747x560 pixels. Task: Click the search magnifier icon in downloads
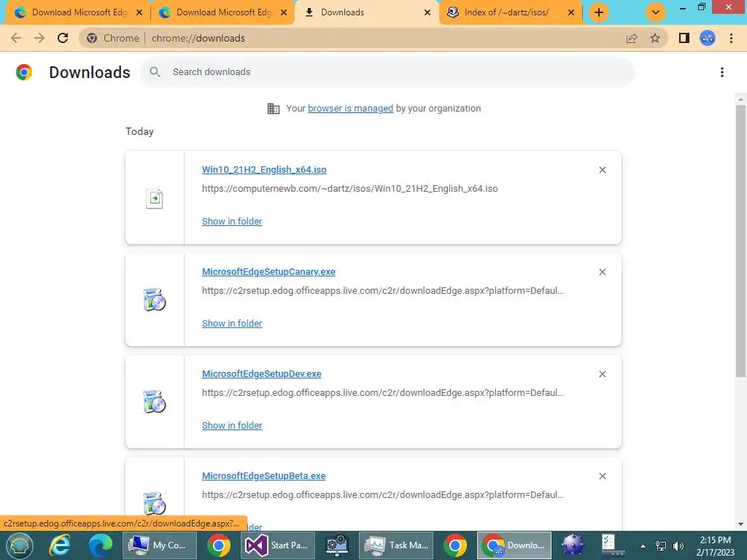(155, 72)
